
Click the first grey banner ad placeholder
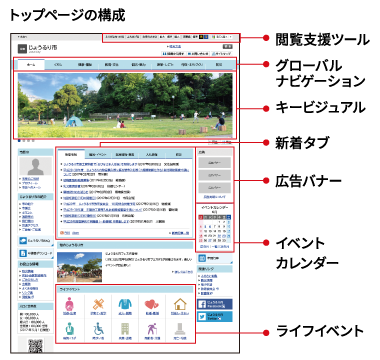pos(214,163)
